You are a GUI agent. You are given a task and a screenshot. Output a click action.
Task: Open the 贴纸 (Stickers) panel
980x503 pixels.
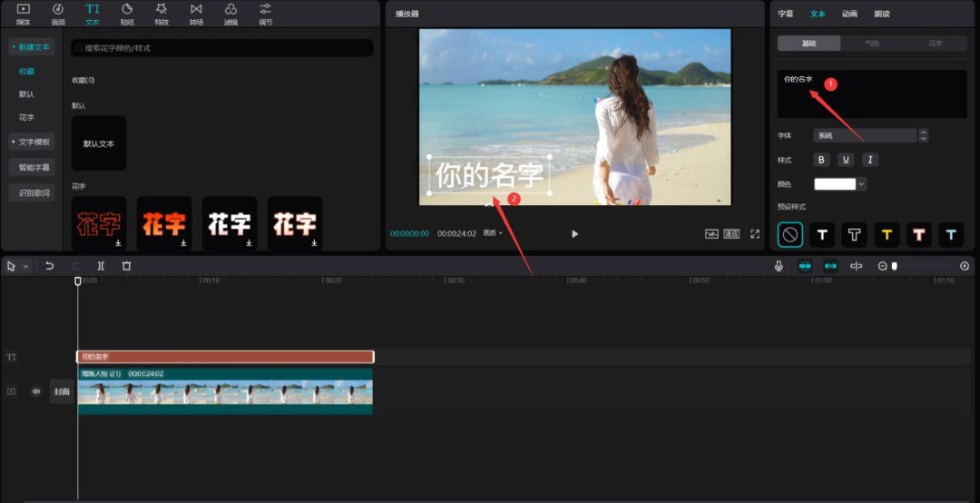pos(127,13)
